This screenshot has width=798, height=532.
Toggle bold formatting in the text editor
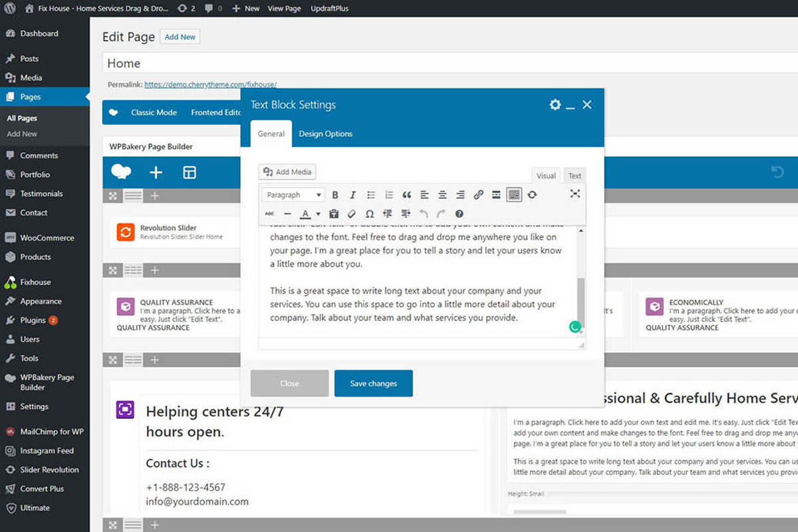click(x=335, y=195)
